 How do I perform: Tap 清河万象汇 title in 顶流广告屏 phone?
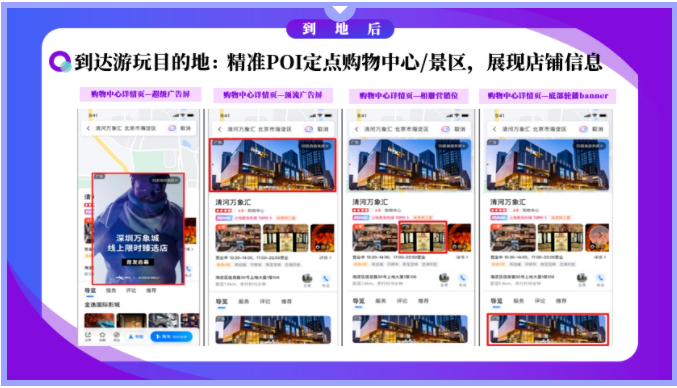(233, 202)
